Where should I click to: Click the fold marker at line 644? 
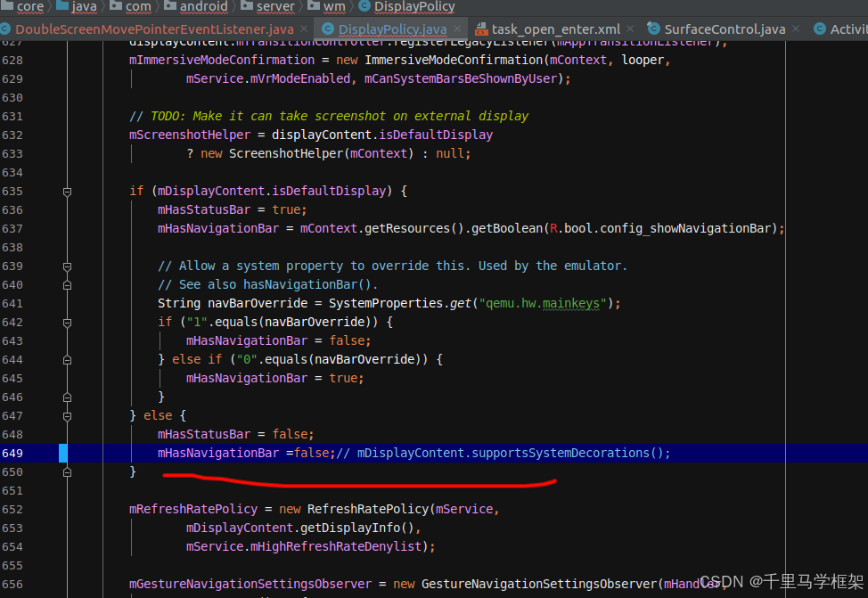pos(67,360)
